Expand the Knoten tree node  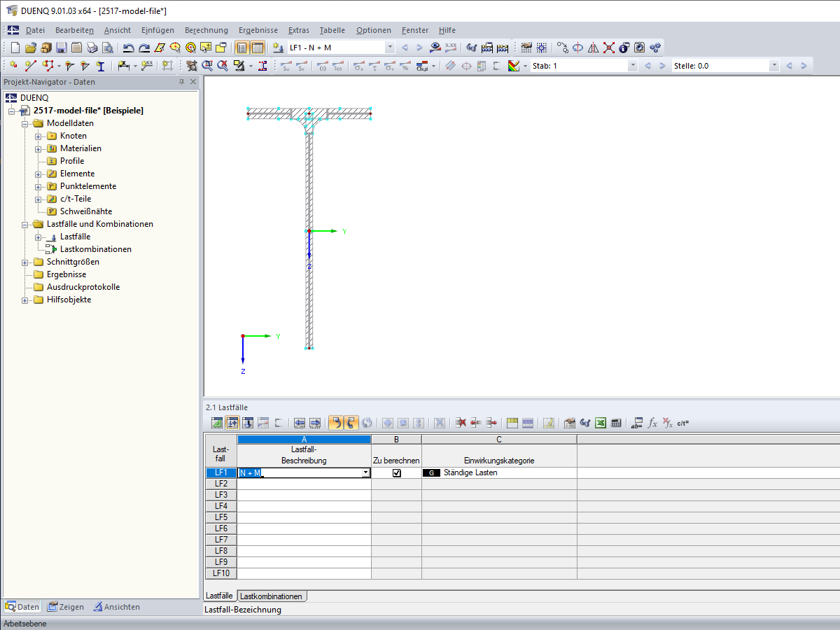[38, 136]
